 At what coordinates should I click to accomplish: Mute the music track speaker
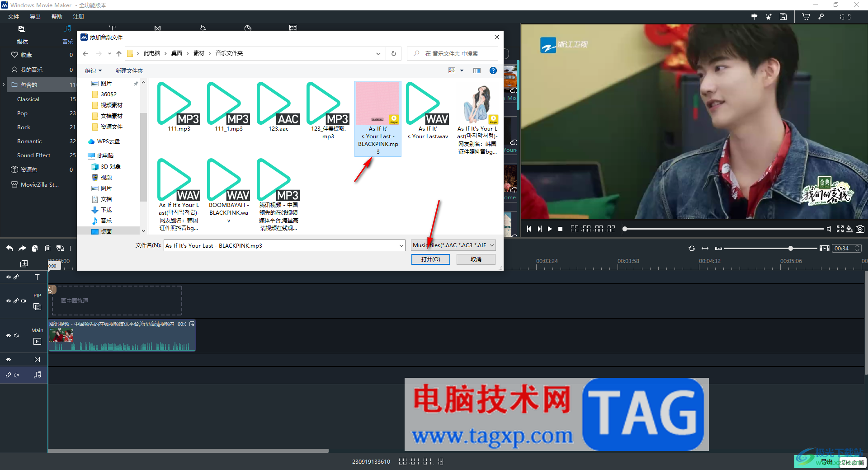click(16, 375)
